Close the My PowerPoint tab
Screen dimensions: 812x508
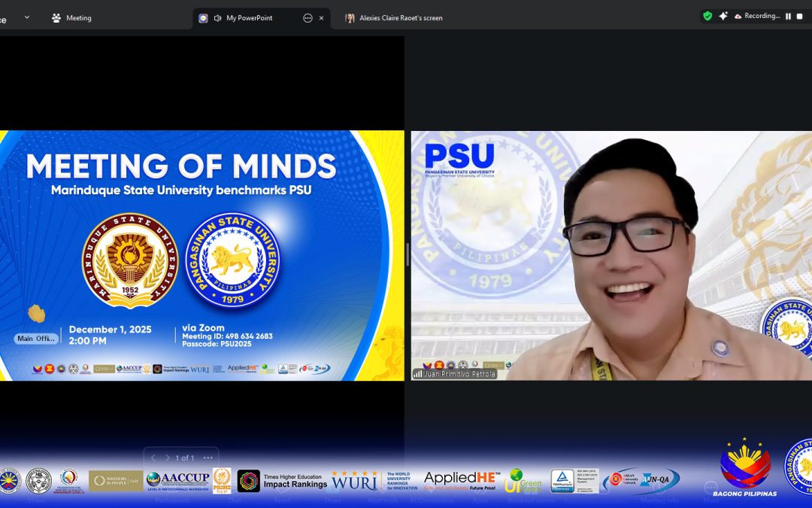coord(322,18)
